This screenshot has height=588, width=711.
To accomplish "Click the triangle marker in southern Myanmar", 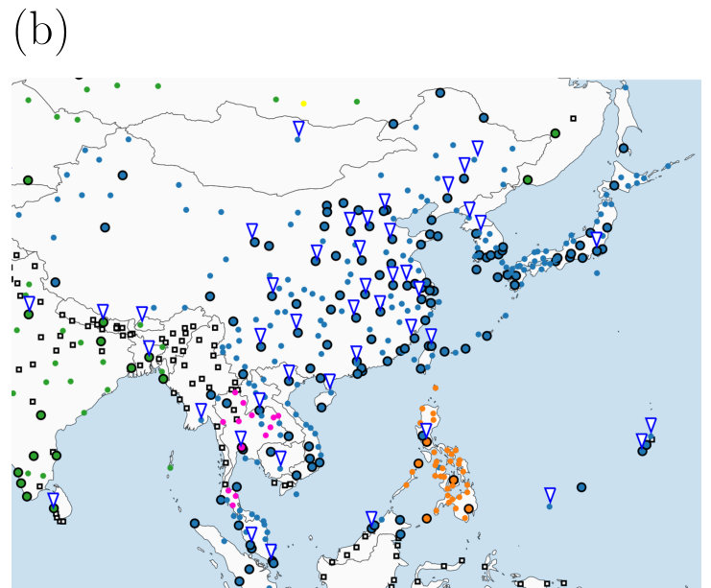I will click(x=201, y=411).
